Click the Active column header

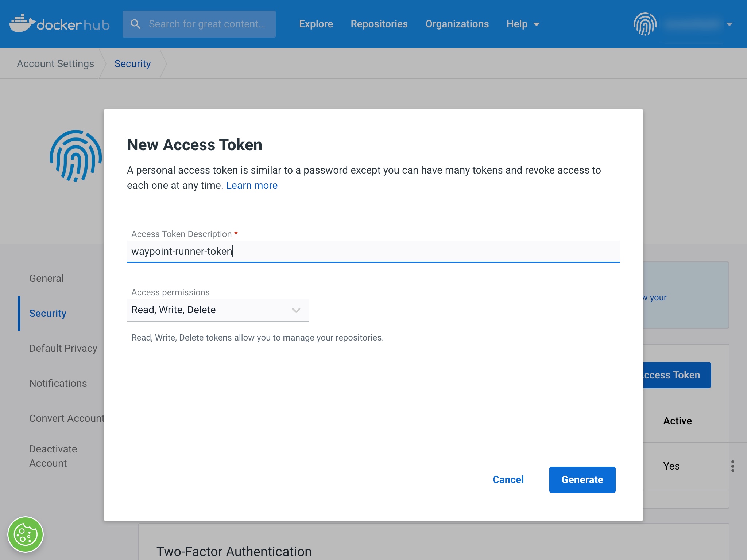tap(677, 421)
